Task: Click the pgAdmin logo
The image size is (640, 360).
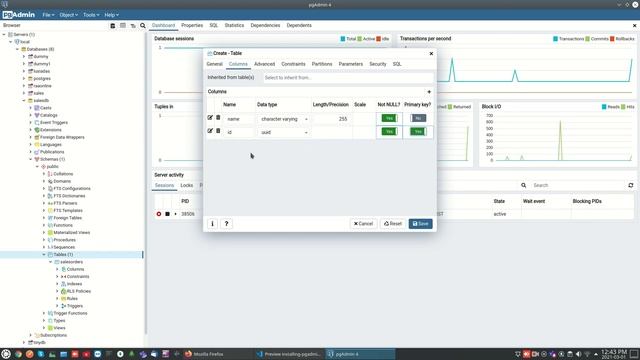Action: click(18, 15)
